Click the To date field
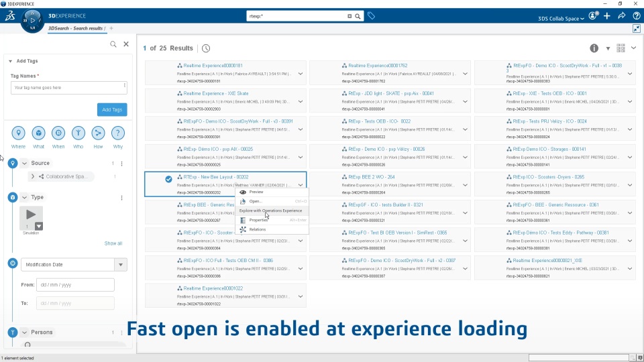This screenshot has height=362, width=644. [x=76, y=303]
